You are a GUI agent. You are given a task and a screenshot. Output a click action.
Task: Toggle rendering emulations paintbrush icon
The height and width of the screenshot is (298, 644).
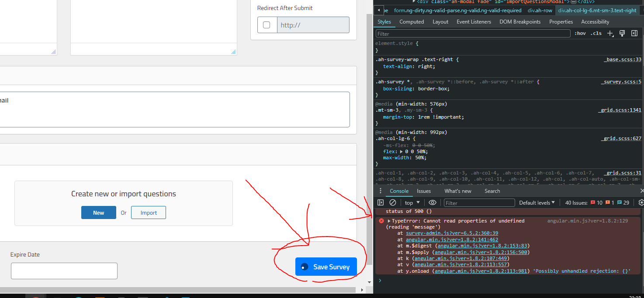pyautogui.click(x=622, y=33)
